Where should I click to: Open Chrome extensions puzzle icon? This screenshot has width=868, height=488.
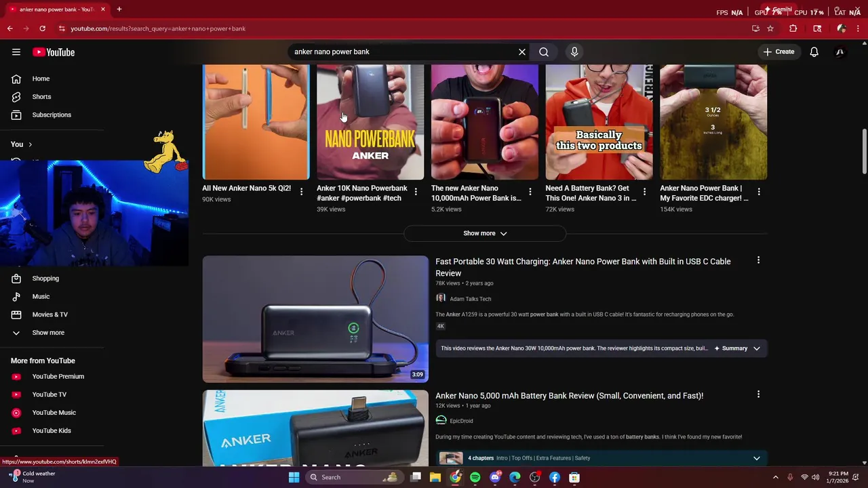(x=793, y=28)
